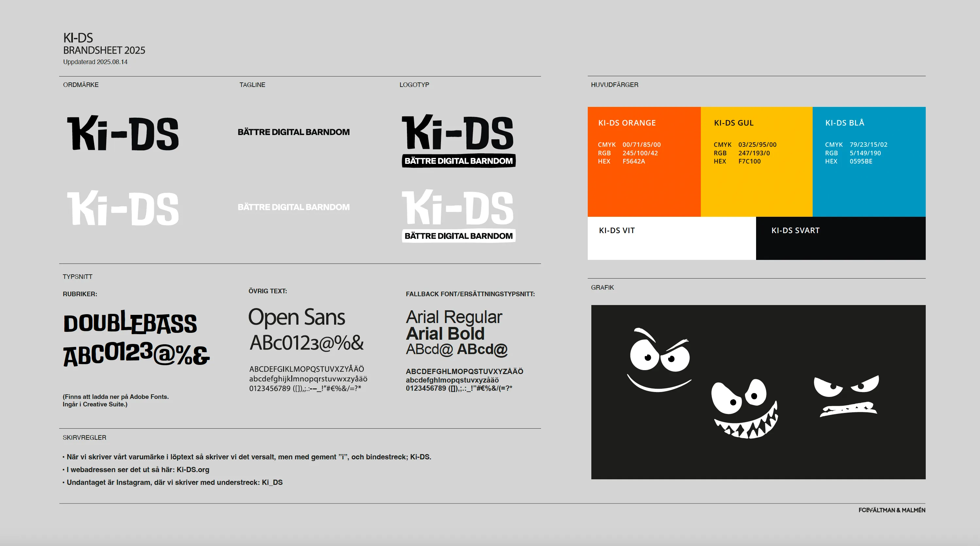Click the blue RGB value 5/149/190
Image resolution: width=980 pixels, height=546 pixels.
pyautogui.click(x=866, y=153)
